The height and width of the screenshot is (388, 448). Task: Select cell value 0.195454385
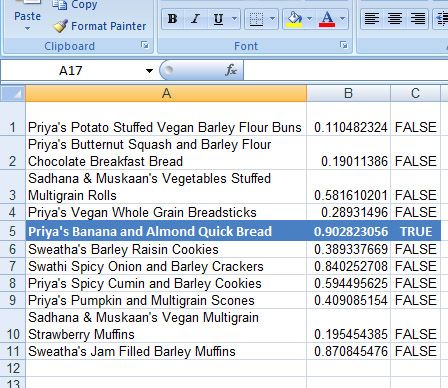coord(348,326)
